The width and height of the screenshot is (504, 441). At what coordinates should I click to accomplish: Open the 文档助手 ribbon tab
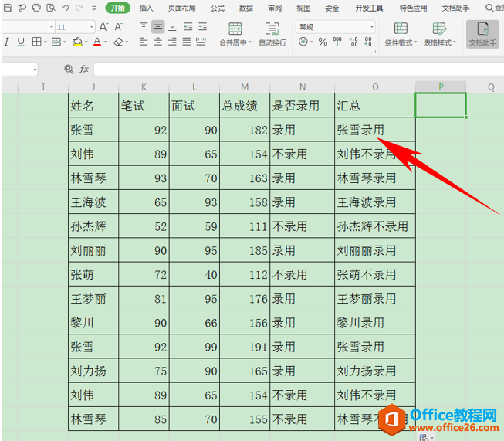pyautogui.click(x=455, y=8)
